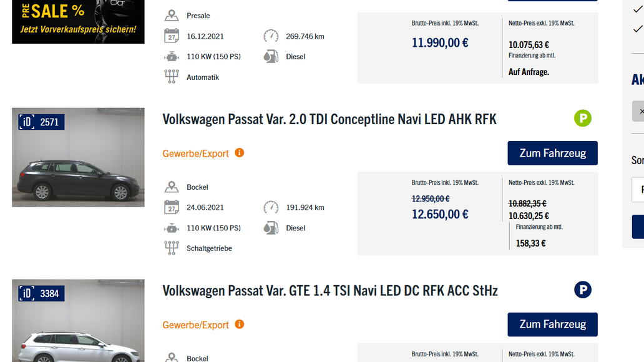Click the fuel pump icon beside Diesel
Screen dimensions: 644x362
coord(271,228)
